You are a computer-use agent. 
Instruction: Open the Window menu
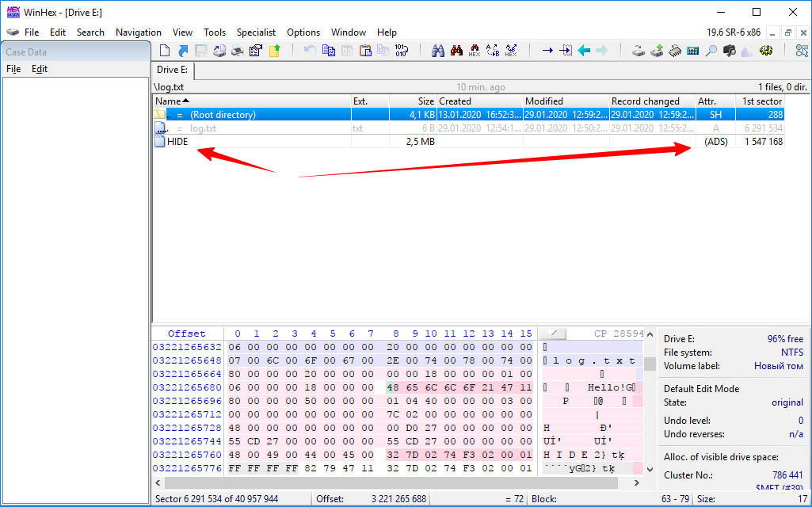tap(349, 32)
